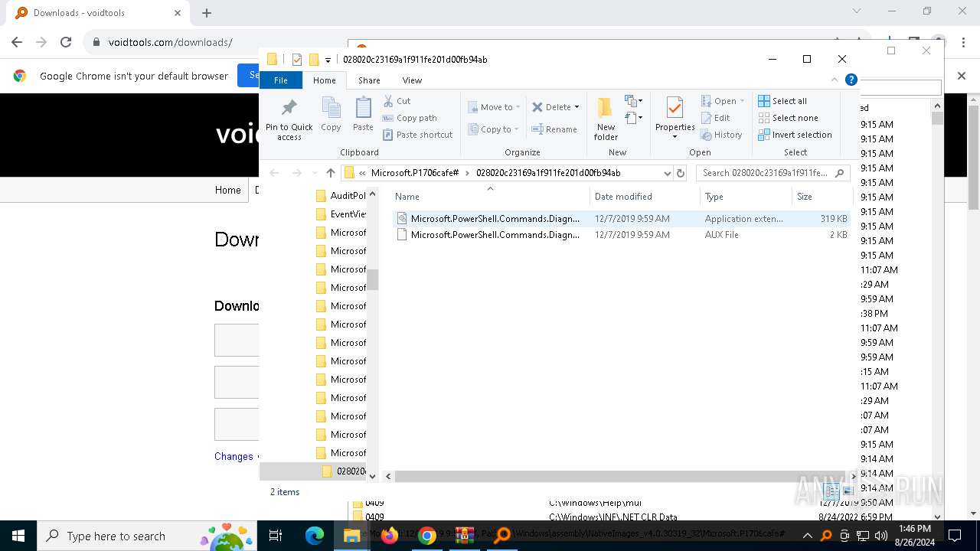
Task: Open the Delete dropdown arrow
Action: (x=577, y=107)
